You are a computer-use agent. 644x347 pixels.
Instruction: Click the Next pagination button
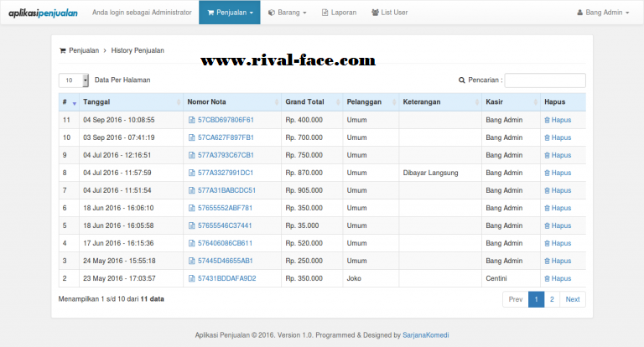point(573,299)
